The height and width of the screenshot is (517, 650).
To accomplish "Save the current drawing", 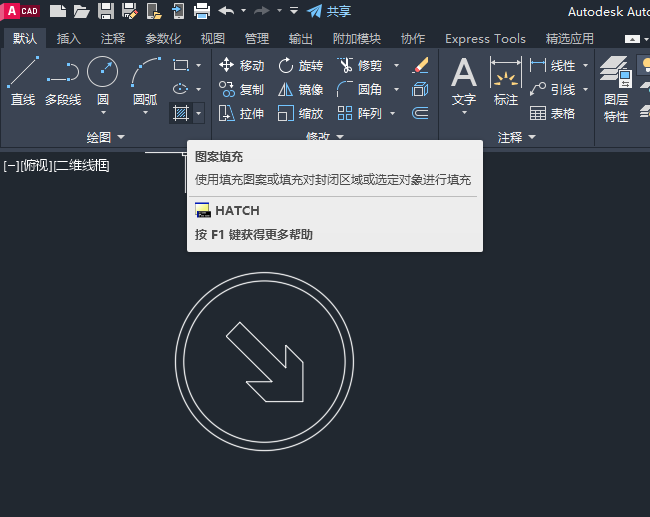I will (106, 11).
